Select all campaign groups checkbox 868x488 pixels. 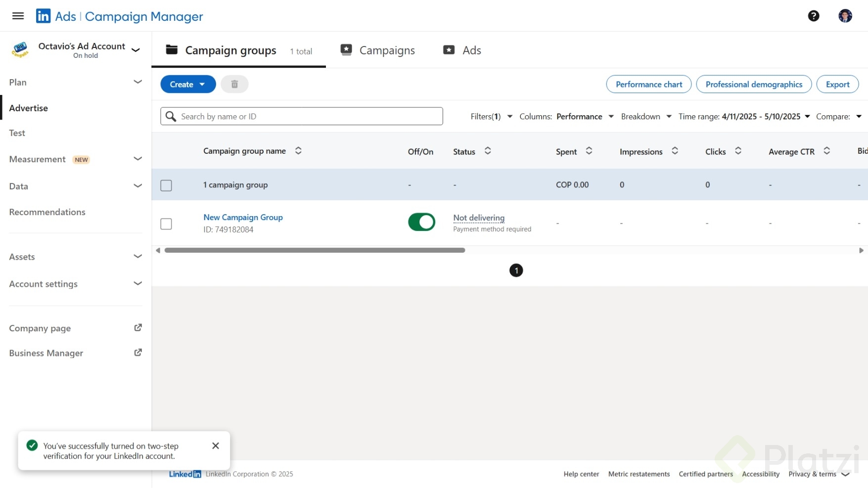pos(166,185)
